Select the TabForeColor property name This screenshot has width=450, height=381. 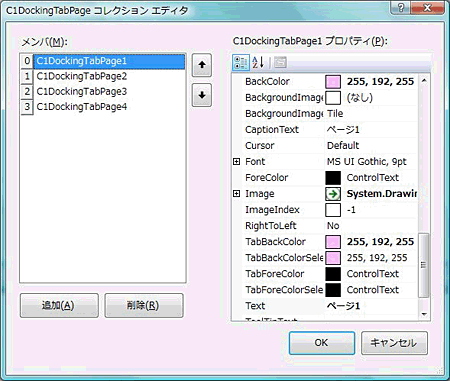275,274
